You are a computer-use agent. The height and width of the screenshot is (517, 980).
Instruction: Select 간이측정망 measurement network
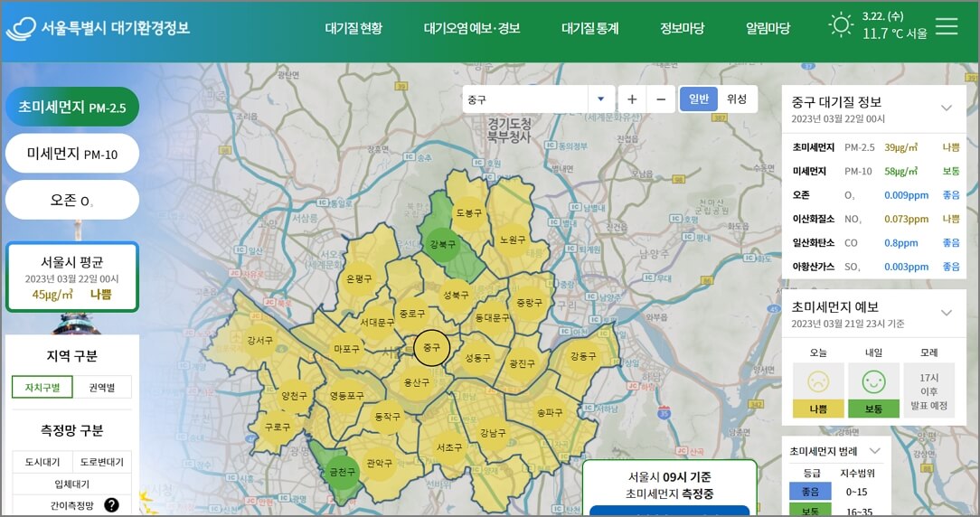(72, 505)
